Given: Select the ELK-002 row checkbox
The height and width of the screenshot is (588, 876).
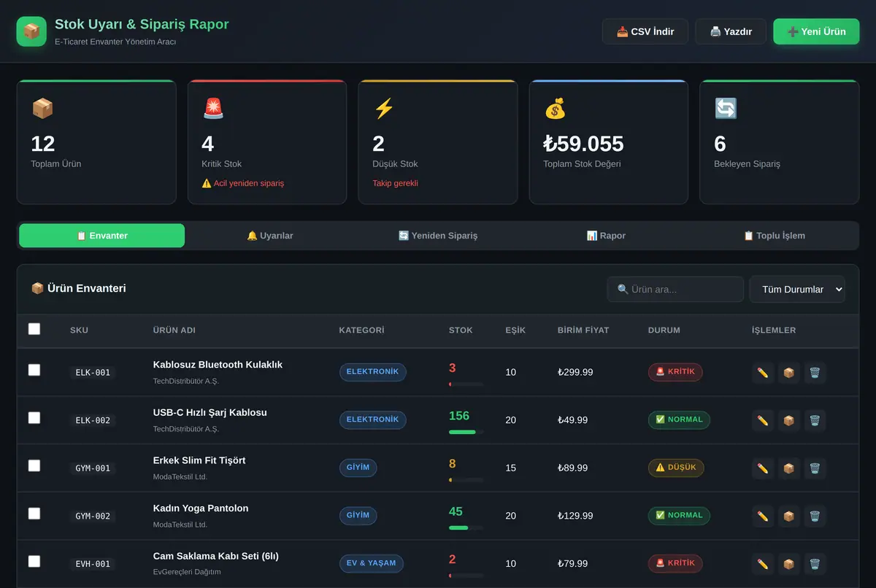Looking at the screenshot, I should coord(34,418).
